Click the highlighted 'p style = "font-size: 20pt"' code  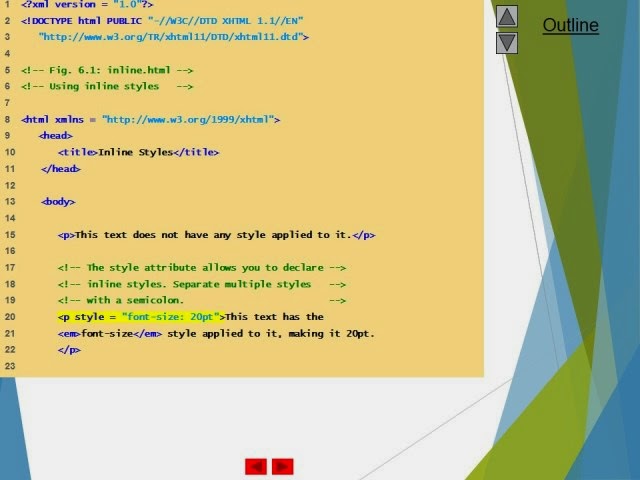tap(141, 317)
